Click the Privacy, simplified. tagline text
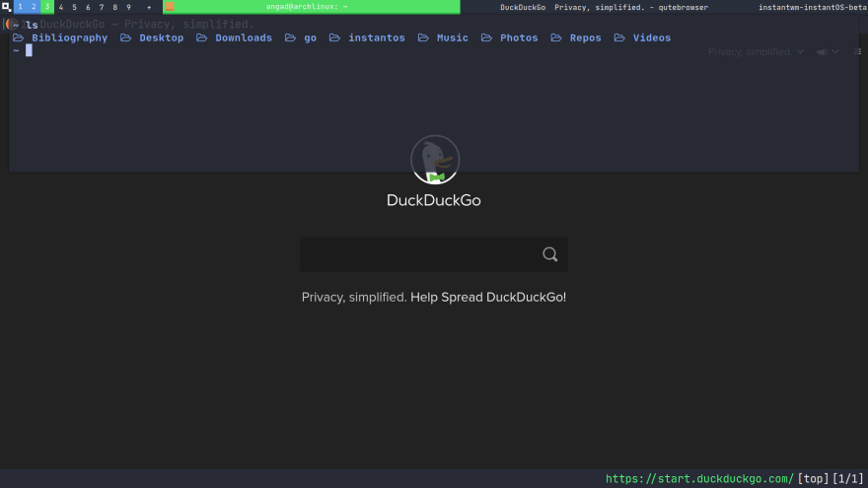The image size is (868, 488). [x=354, y=297]
